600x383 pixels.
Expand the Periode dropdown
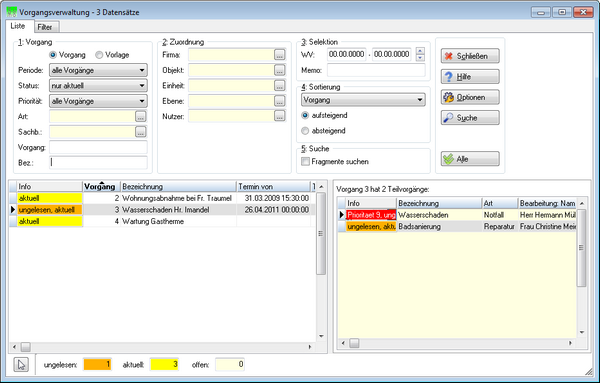tap(98, 70)
